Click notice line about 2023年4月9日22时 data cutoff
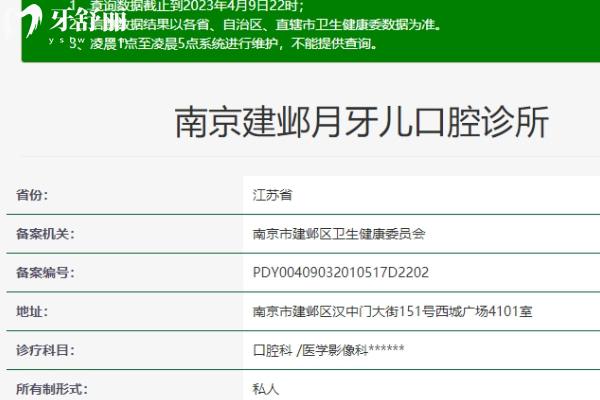The width and height of the screenshot is (600, 400). [x=186, y=6]
